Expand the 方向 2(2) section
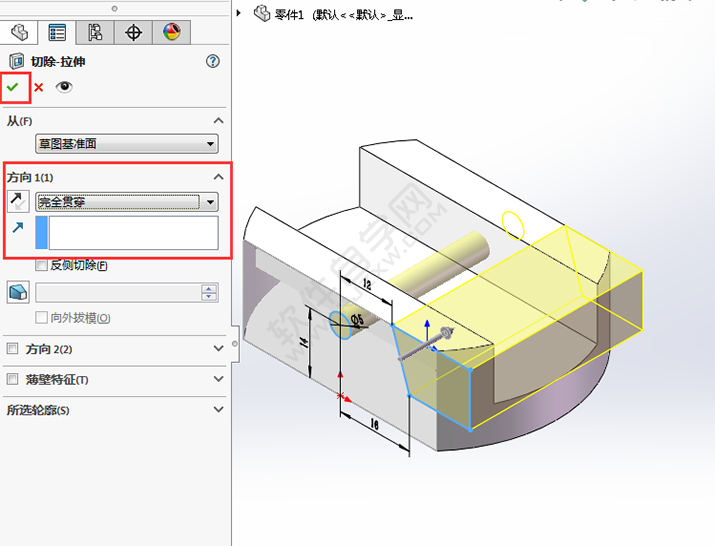Viewport: 715px width, 546px height. pyautogui.click(x=218, y=348)
